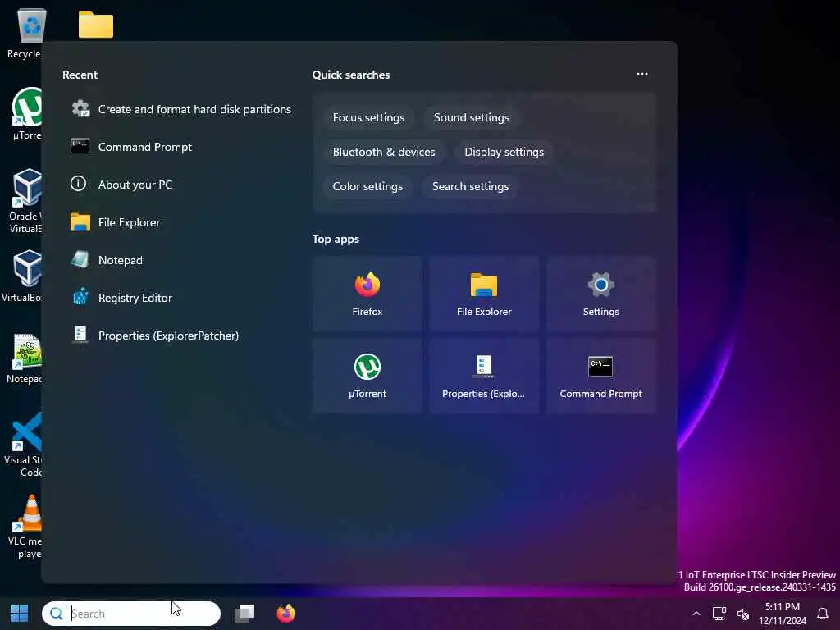
Task: Click the Notepad icon in Recent
Action: coord(80,259)
